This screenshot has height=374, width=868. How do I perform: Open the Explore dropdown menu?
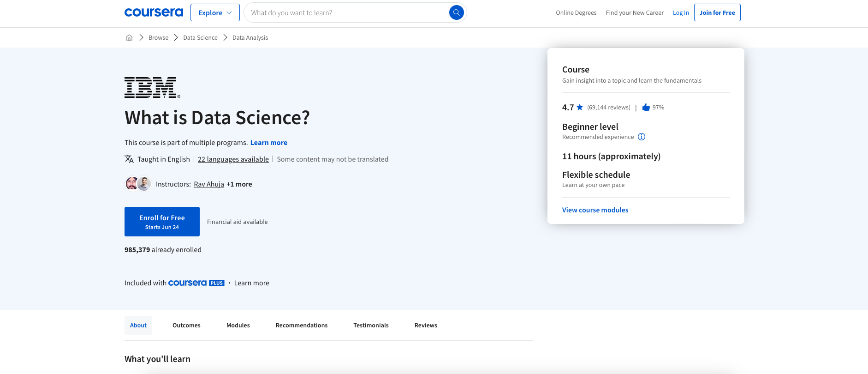click(x=215, y=12)
